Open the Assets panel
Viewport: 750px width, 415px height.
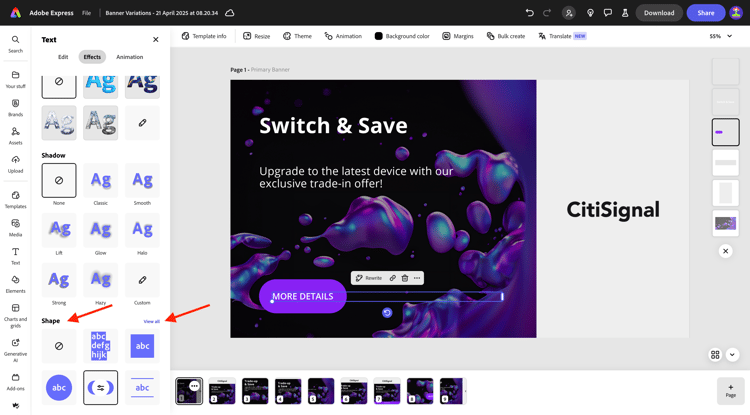[x=15, y=136]
